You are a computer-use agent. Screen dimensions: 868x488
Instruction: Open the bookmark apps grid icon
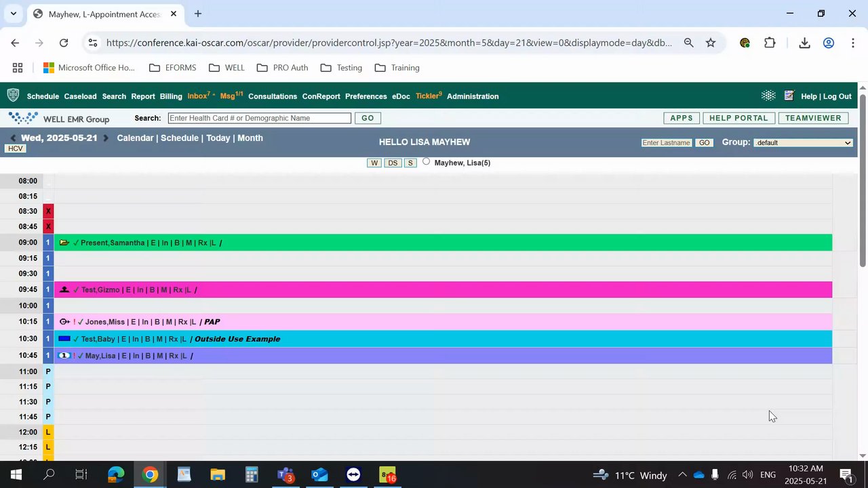(x=18, y=68)
